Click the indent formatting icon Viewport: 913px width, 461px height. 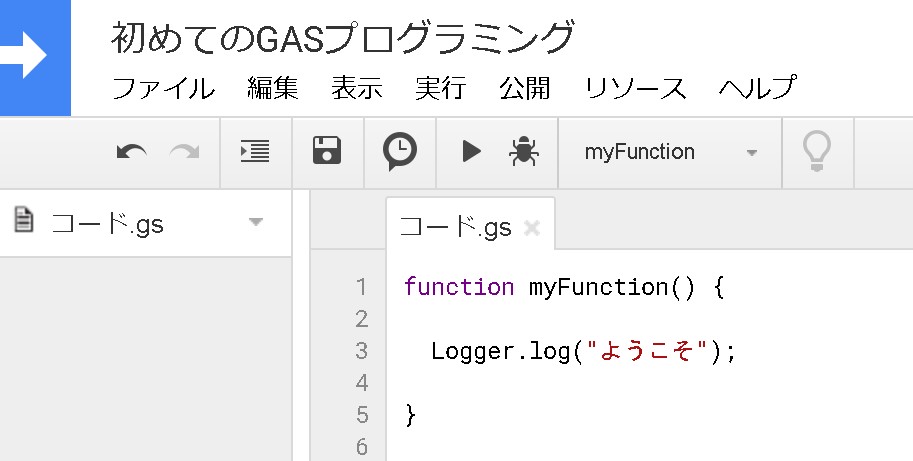click(255, 152)
